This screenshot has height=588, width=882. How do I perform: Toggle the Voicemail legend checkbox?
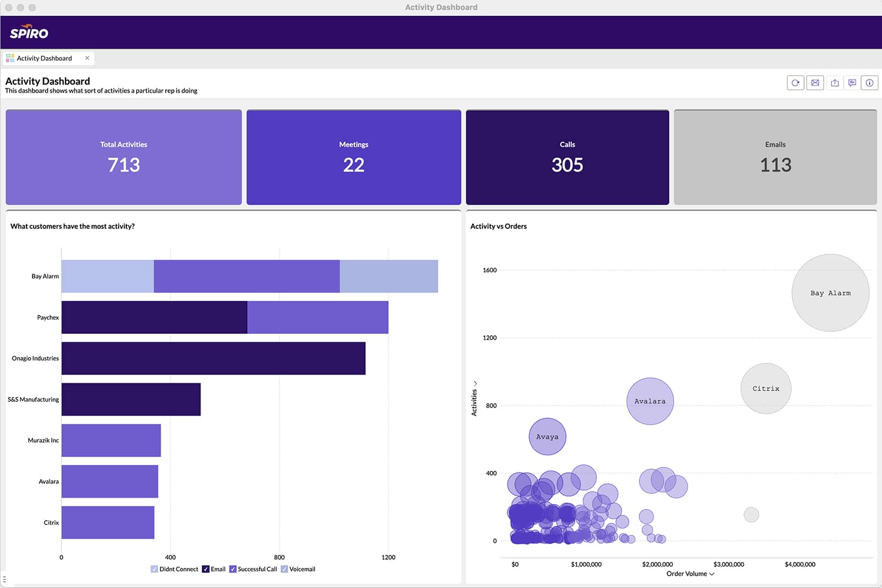click(284, 569)
